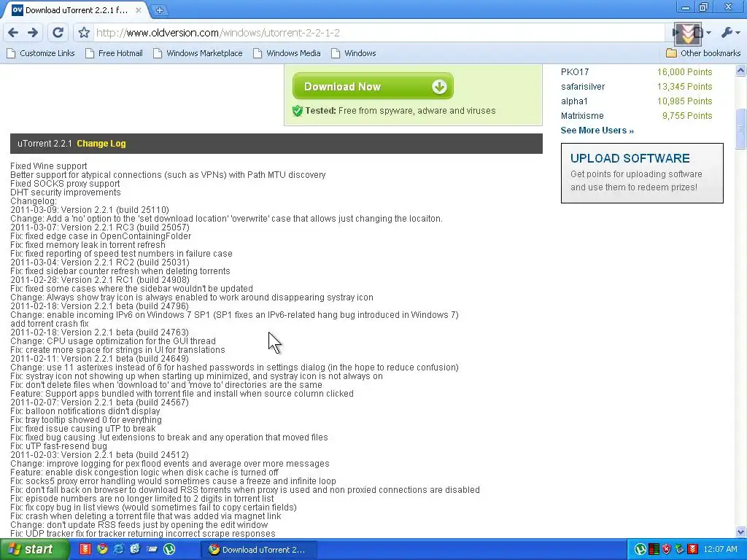
Task: Click the 'Fixed SOCKS proxy support' line
Action: click(x=65, y=184)
